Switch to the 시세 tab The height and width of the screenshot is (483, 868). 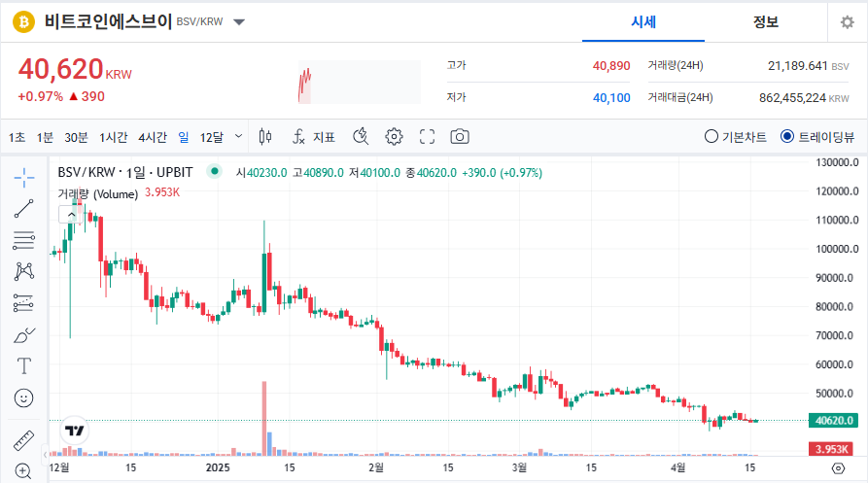click(643, 22)
